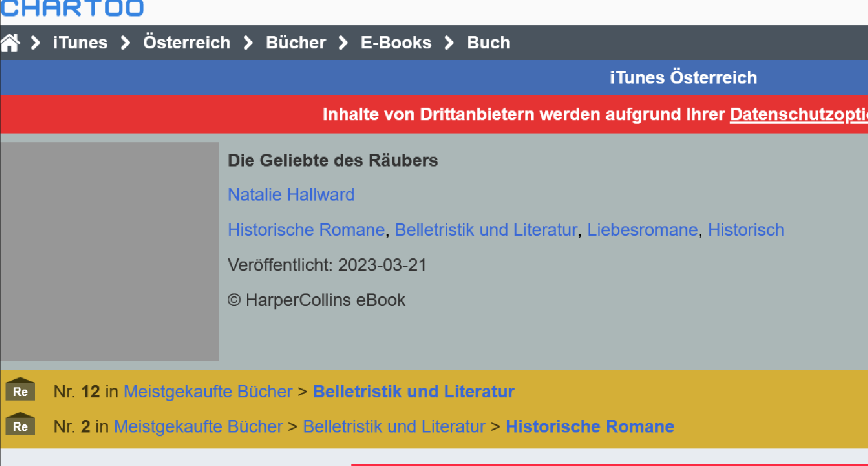Open E-Books breadcrumb item
868x466 pixels.
(396, 42)
